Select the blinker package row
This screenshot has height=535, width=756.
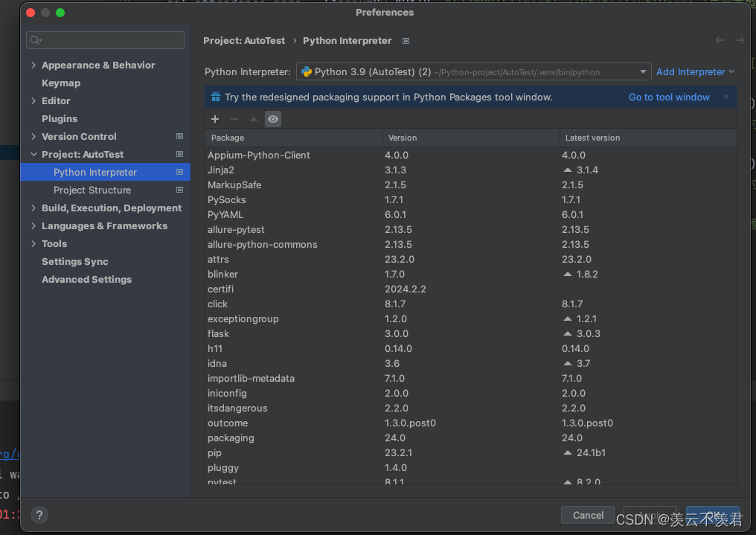click(x=471, y=275)
